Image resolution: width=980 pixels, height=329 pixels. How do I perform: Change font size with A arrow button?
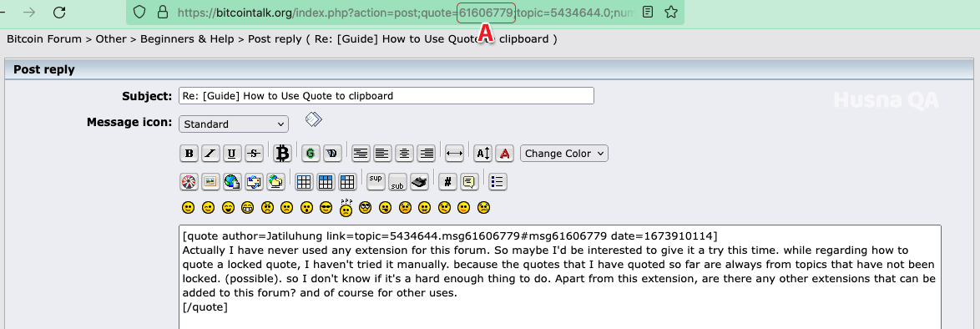pos(483,154)
